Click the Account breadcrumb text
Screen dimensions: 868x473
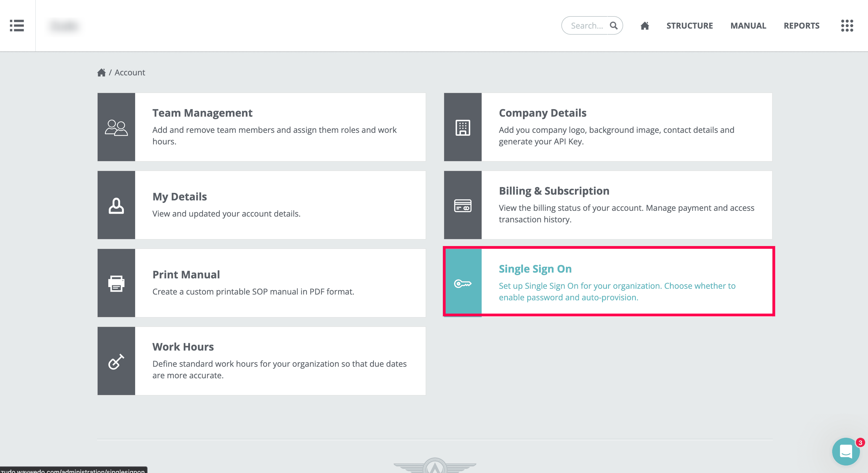click(130, 72)
